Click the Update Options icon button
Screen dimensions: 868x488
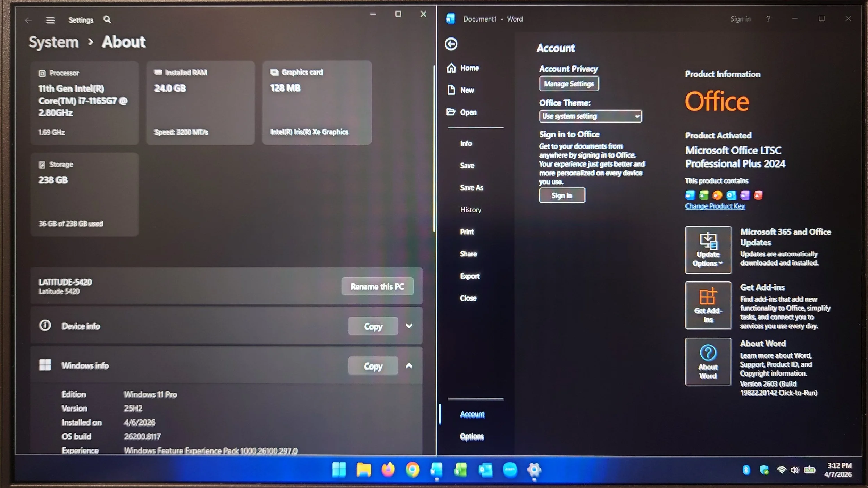coord(708,250)
